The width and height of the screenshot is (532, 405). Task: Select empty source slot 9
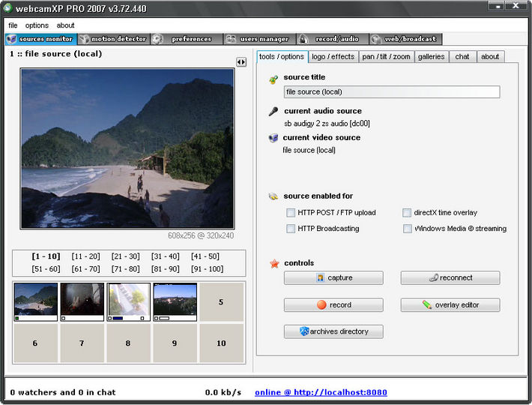point(175,343)
